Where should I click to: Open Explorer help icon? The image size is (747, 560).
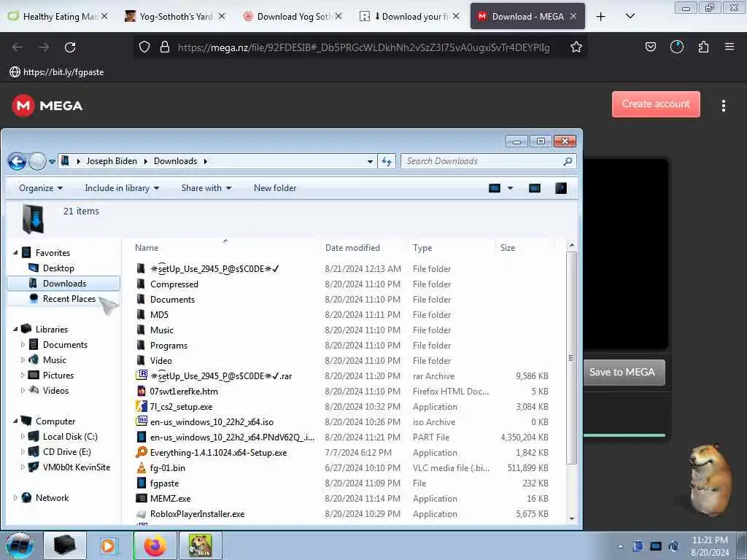(561, 188)
